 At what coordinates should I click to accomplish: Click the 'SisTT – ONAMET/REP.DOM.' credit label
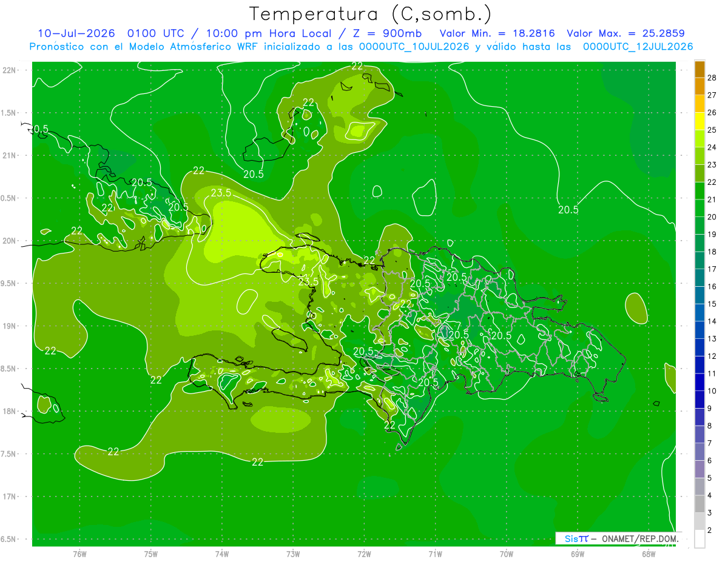[621, 538]
